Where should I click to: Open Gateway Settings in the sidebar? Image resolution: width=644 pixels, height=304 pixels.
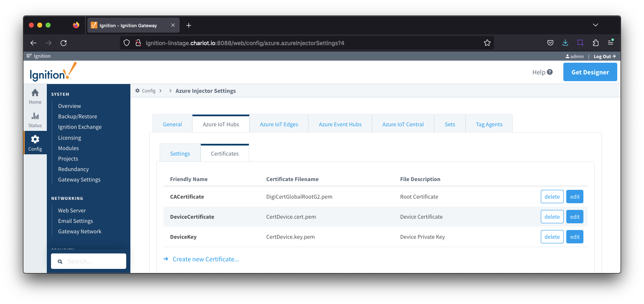(x=79, y=179)
